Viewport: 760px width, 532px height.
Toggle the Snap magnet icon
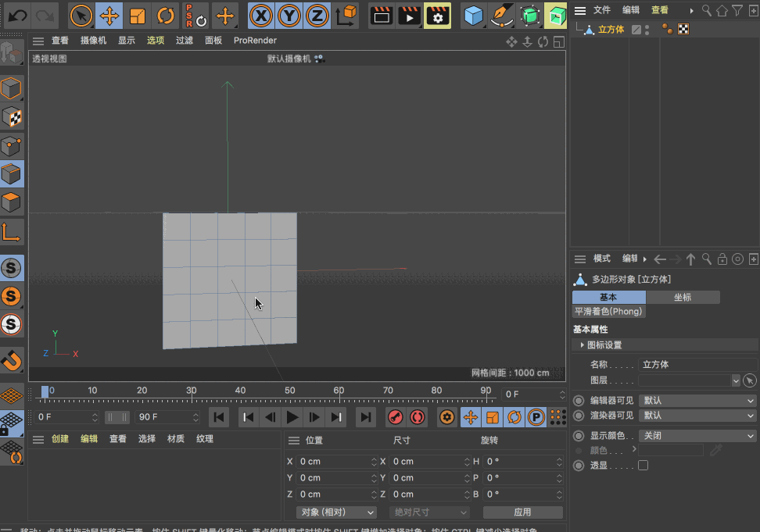click(12, 361)
